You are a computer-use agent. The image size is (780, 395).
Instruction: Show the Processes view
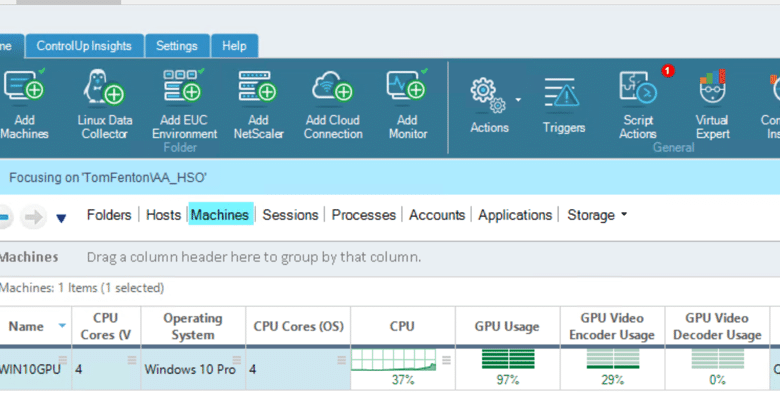(364, 215)
